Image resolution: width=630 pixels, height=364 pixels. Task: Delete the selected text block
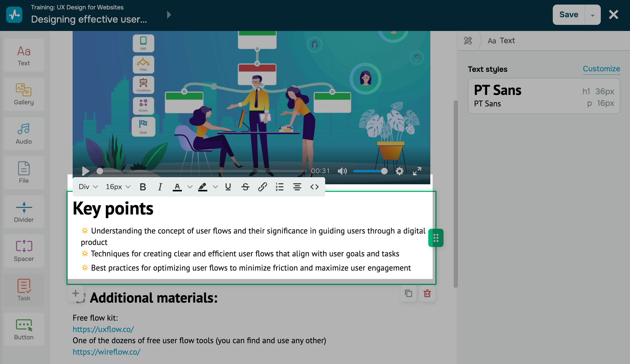[427, 293]
